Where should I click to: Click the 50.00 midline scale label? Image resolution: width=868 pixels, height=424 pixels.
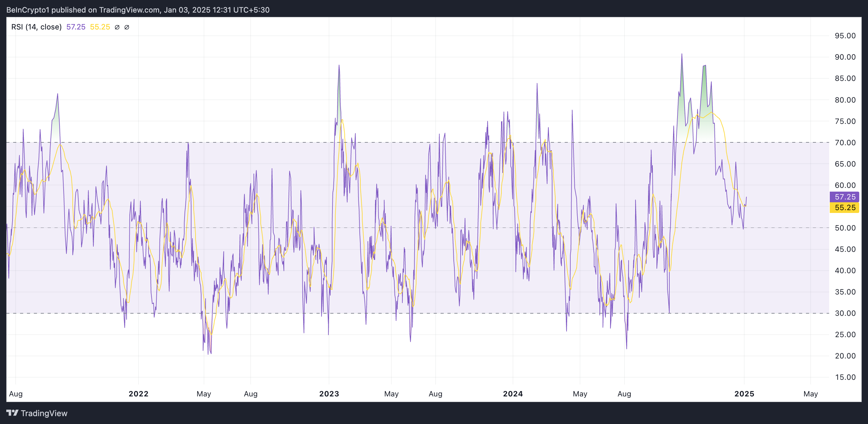point(845,228)
